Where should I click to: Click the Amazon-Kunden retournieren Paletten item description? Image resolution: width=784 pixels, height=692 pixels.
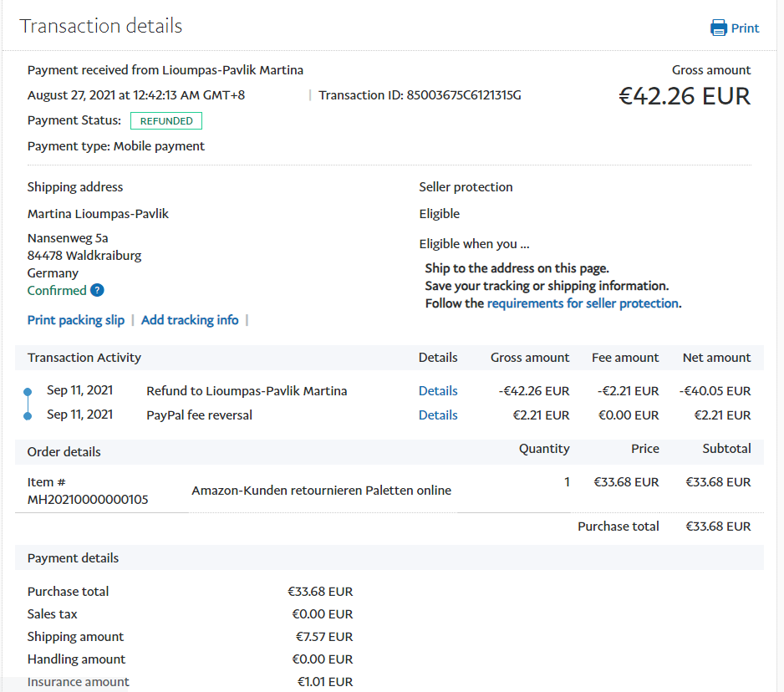point(321,491)
